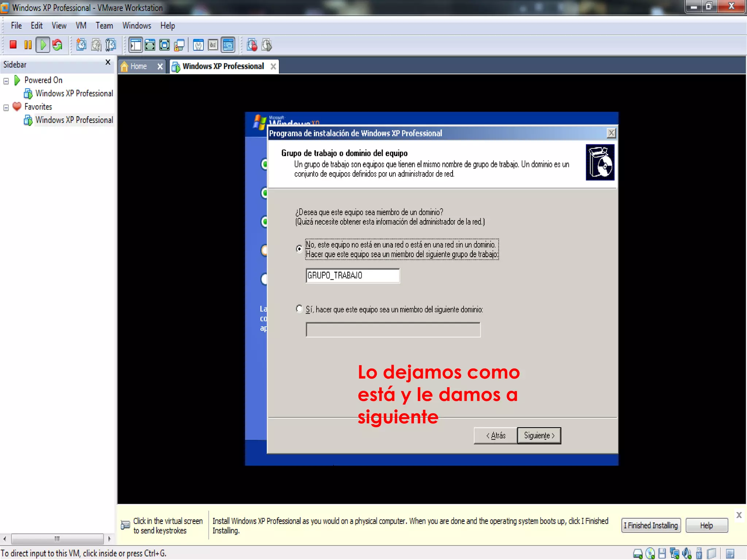Click the Siguiente button
The image size is (747, 560).
[x=539, y=435]
